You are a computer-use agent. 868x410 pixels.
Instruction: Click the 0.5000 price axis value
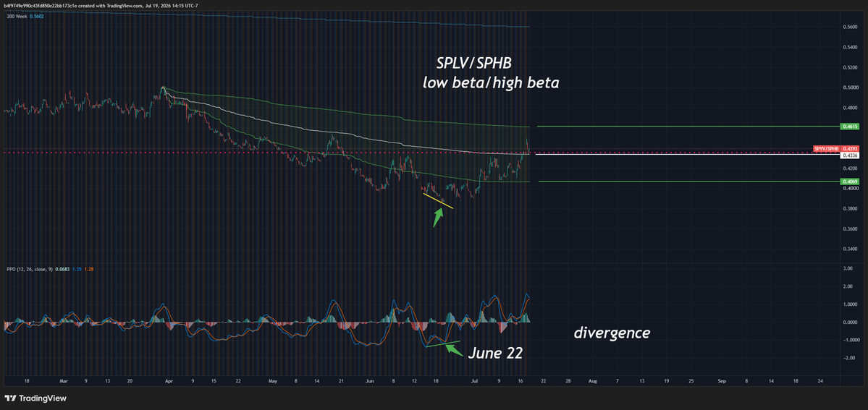851,87
